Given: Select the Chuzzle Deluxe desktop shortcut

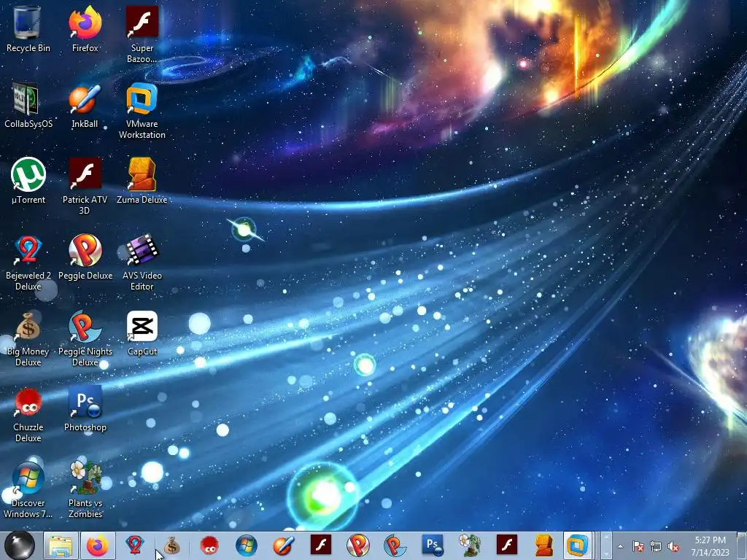Looking at the screenshot, I should tap(28, 413).
